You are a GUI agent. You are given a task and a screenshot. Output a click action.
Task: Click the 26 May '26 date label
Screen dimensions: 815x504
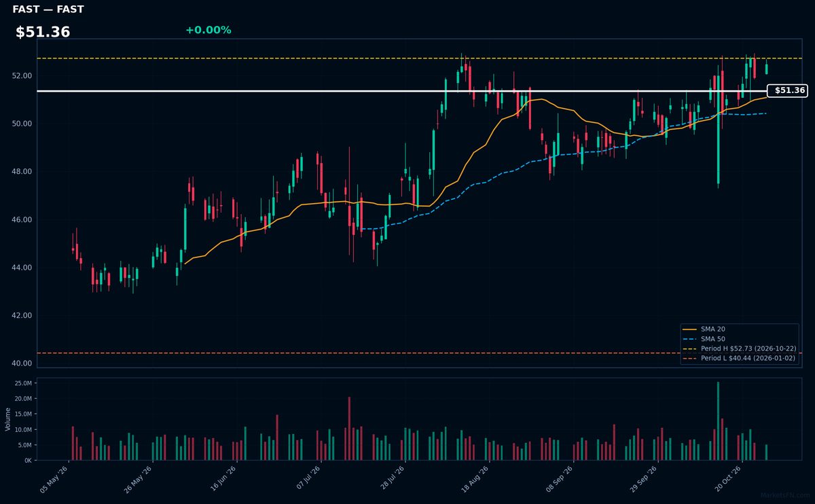pyautogui.click(x=139, y=480)
